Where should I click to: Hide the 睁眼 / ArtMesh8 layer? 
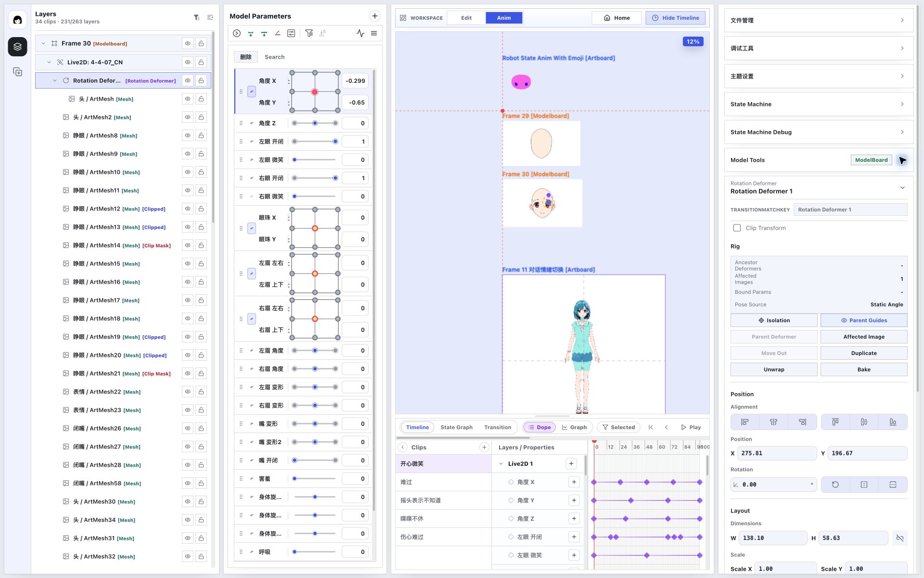pos(188,135)
